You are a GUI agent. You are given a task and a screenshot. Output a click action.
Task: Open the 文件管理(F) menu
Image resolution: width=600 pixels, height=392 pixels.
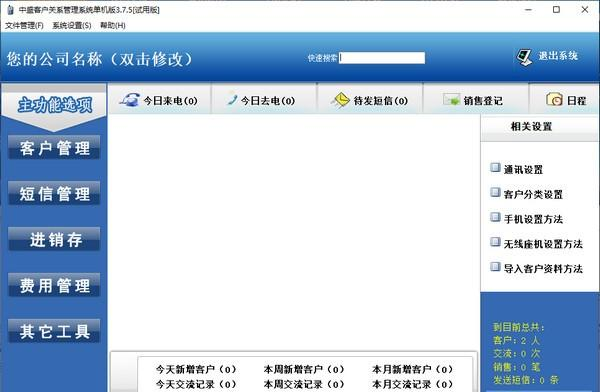[24, 26]
